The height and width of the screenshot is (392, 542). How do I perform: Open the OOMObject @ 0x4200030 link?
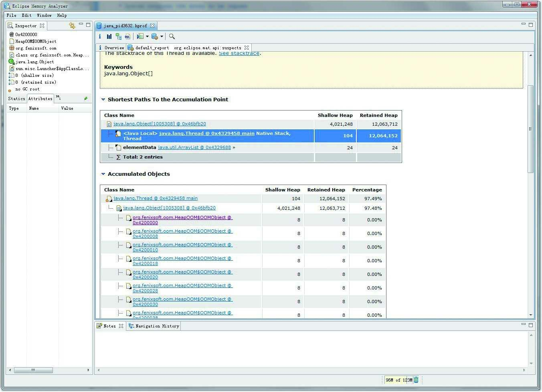[182, 302]
